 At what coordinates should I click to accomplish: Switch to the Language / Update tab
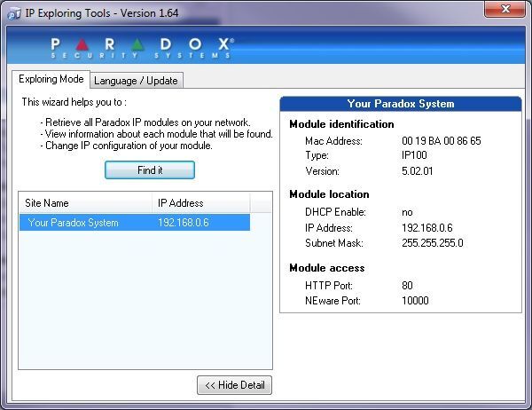pos(136,81)
